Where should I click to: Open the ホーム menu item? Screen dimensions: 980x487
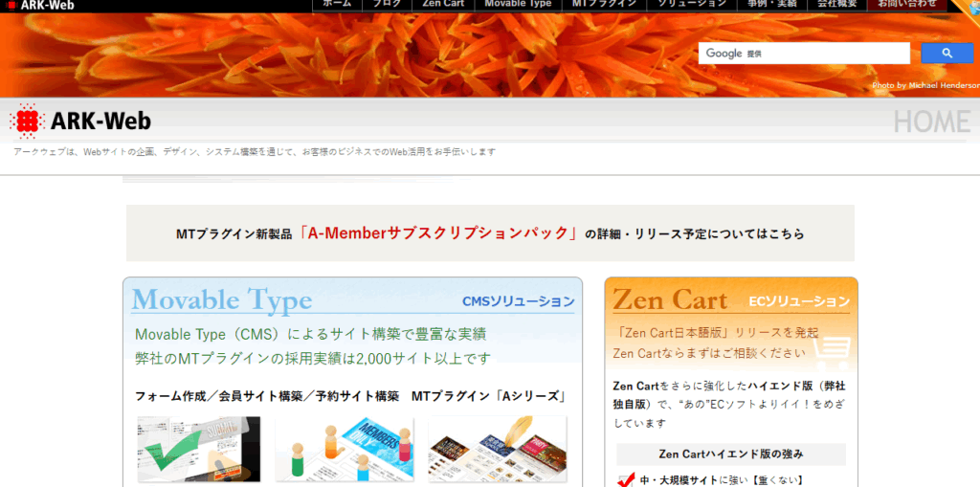coord(337,5)
